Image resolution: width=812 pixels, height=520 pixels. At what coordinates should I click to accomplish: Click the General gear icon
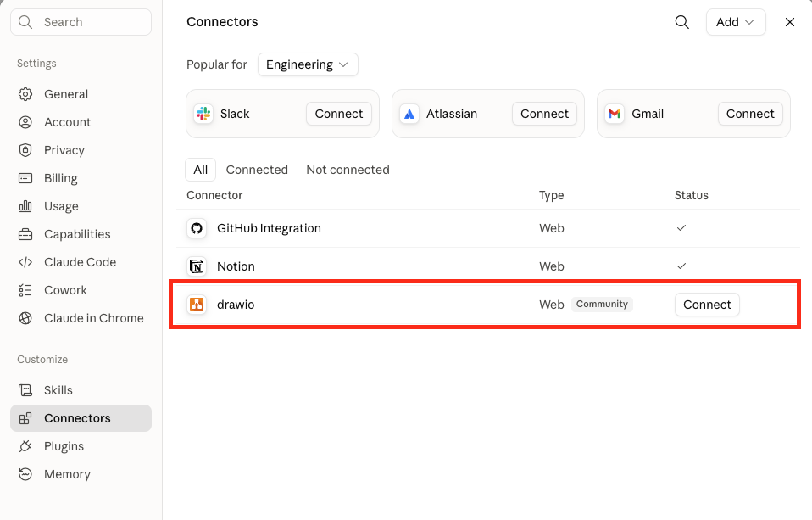click(25, 94)
